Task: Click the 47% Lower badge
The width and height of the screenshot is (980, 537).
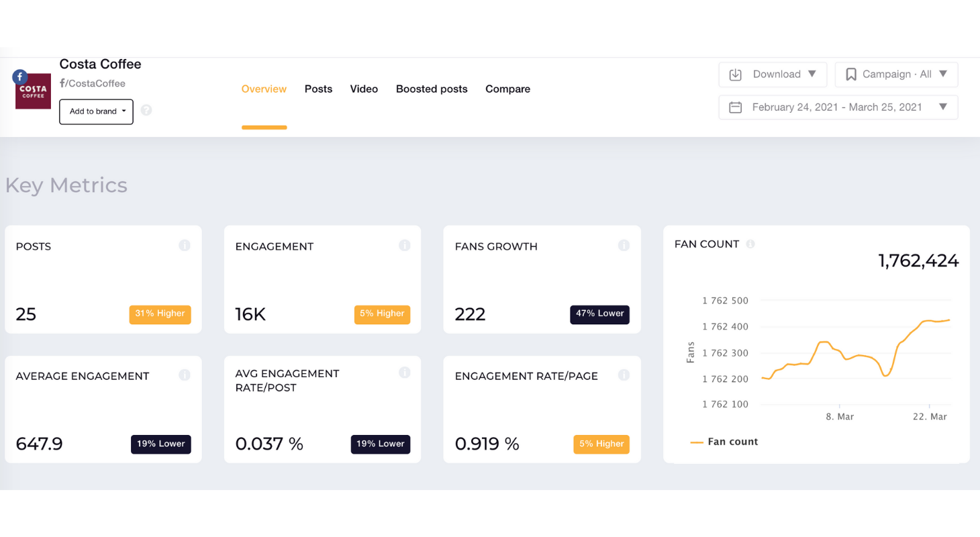Action: pos(600,315)
